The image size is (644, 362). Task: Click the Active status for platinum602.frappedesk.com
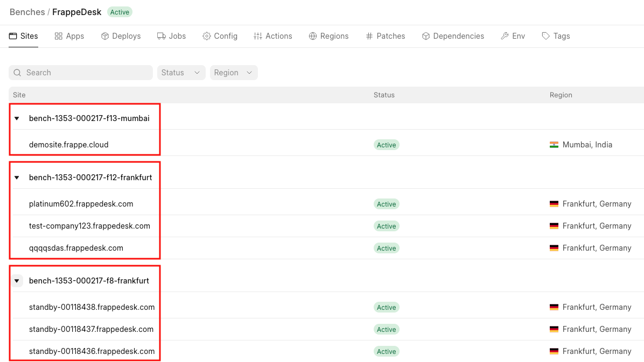[x=387, y=204]
